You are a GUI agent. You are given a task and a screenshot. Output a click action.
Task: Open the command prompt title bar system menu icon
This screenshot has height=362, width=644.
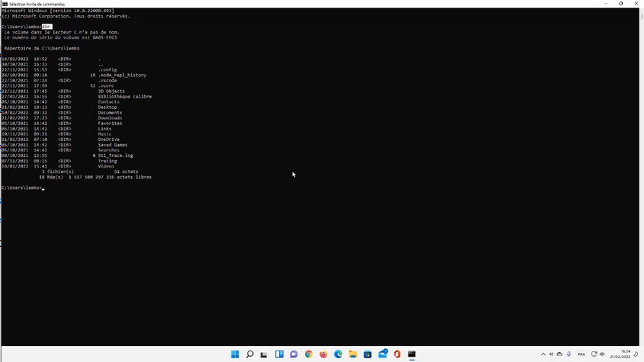[x=5, y=4]
